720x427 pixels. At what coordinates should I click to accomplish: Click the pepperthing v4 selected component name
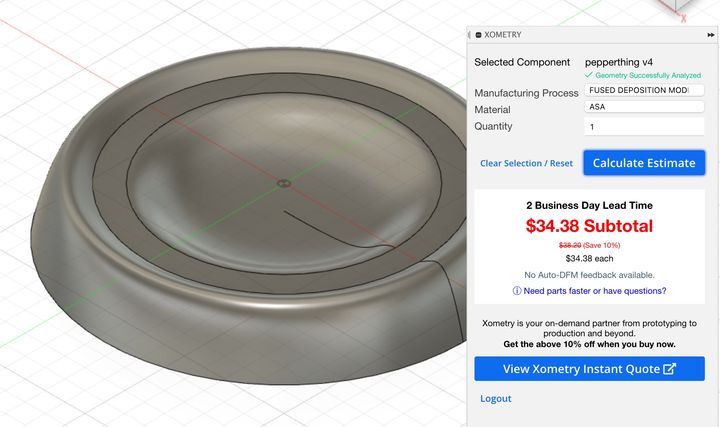(619, 62)
